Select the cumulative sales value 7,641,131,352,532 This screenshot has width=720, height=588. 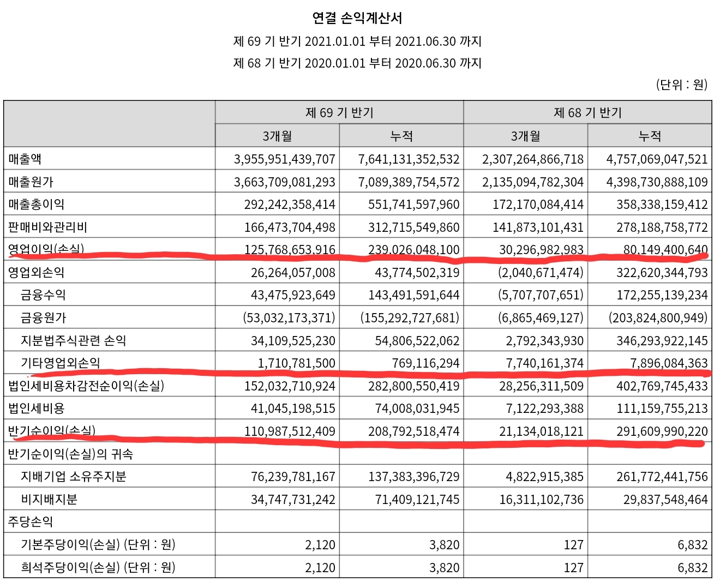pos(409,159)
